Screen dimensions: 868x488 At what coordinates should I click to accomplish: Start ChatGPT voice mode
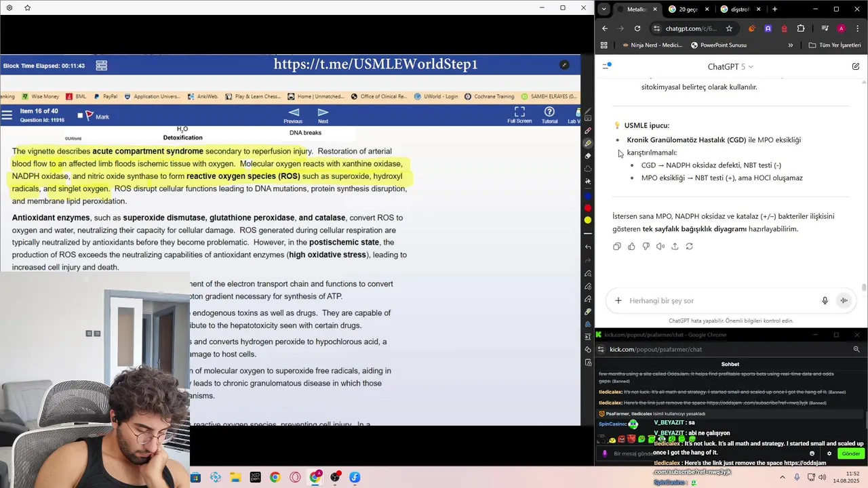pyautogui.click(x=844, y=301)
